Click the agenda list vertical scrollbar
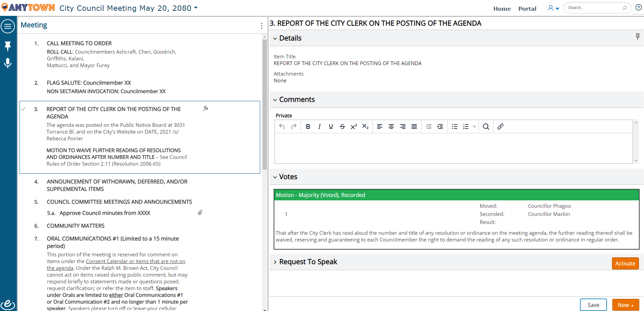This screenshot has height=311, width=644. point(265,105)
